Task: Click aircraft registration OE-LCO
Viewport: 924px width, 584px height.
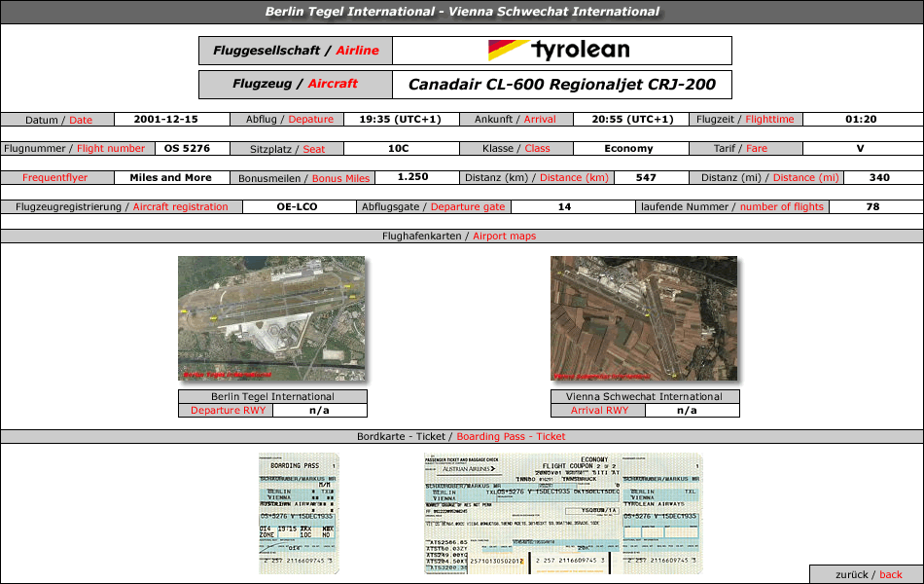Action: click(297, 207)
